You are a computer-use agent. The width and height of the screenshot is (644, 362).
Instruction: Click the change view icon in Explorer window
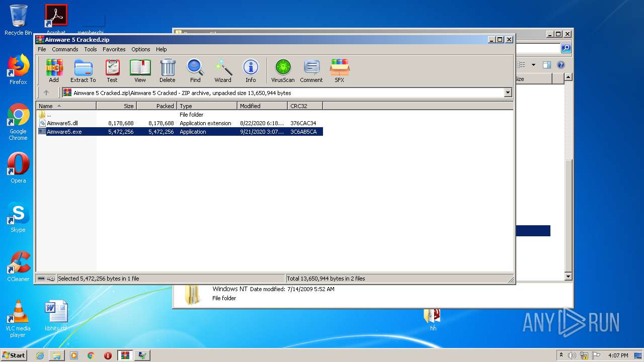(521, 65)
